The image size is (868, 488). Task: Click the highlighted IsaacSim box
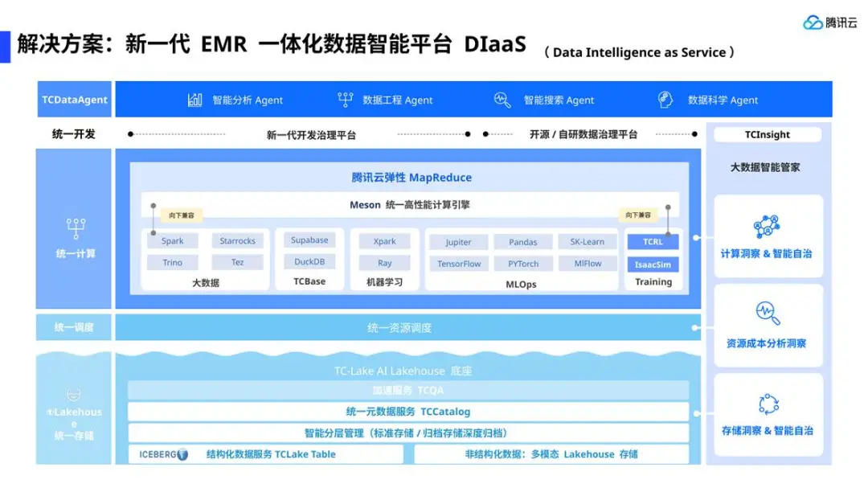point(653,265)
